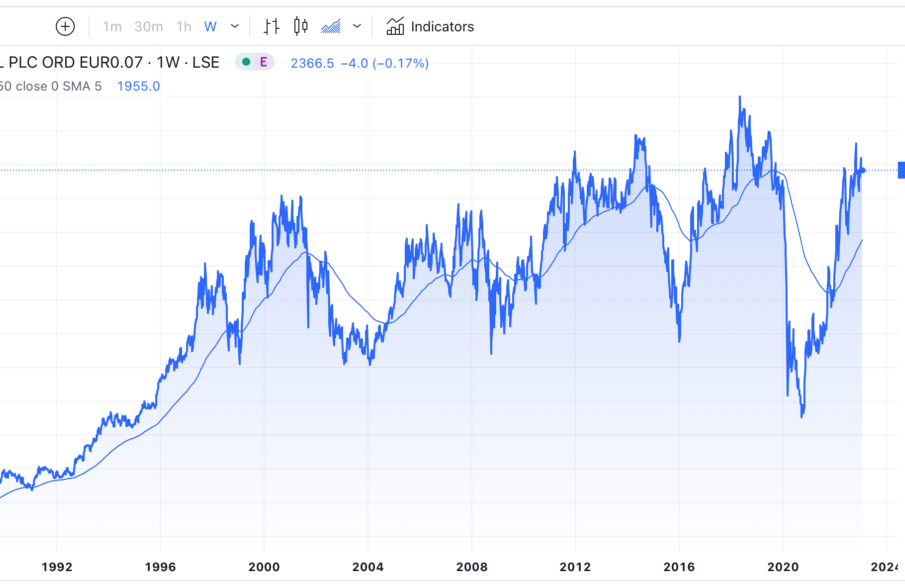Click the 2020 label on time axis
The image size is (905, 588).
(x=783, y=564)
